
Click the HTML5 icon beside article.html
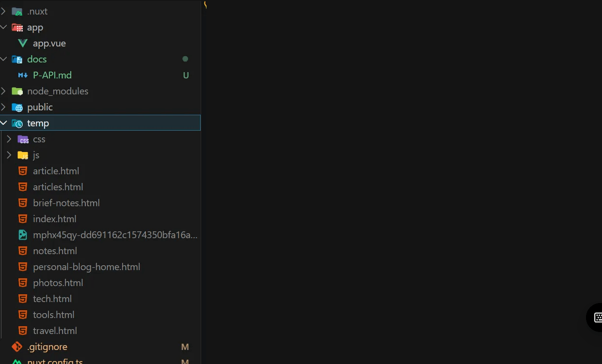23,171
